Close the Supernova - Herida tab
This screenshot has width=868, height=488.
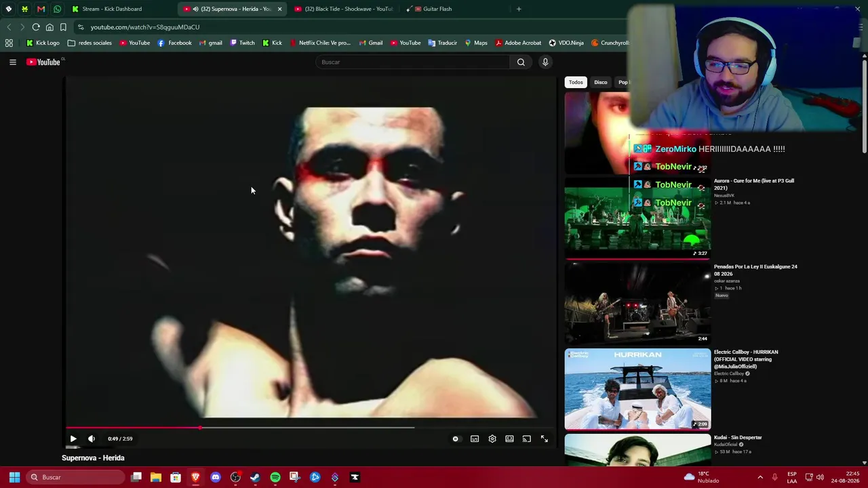pyautogui.click(x=279, y=9)
